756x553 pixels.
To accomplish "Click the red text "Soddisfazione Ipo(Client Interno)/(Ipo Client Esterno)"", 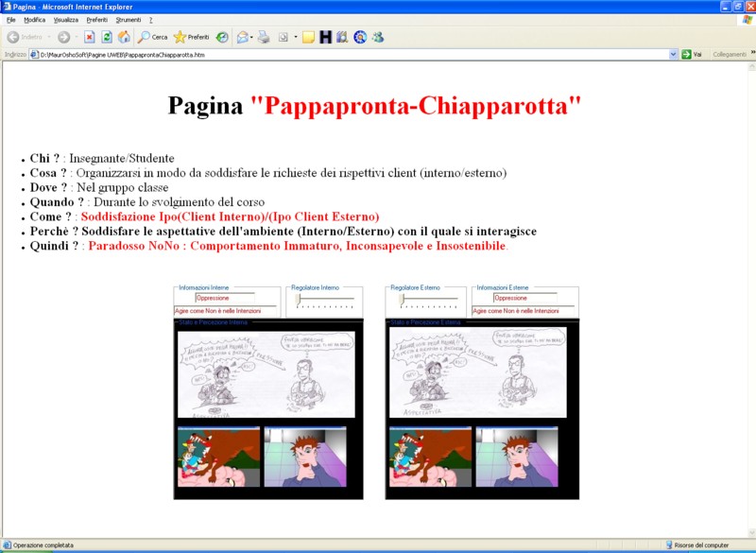I will (230, 217).
